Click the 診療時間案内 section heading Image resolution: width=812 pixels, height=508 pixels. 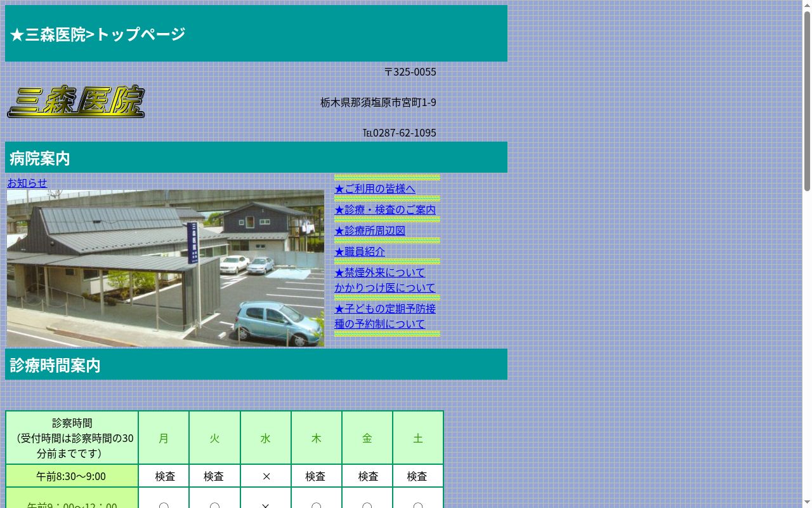[55, 365]
